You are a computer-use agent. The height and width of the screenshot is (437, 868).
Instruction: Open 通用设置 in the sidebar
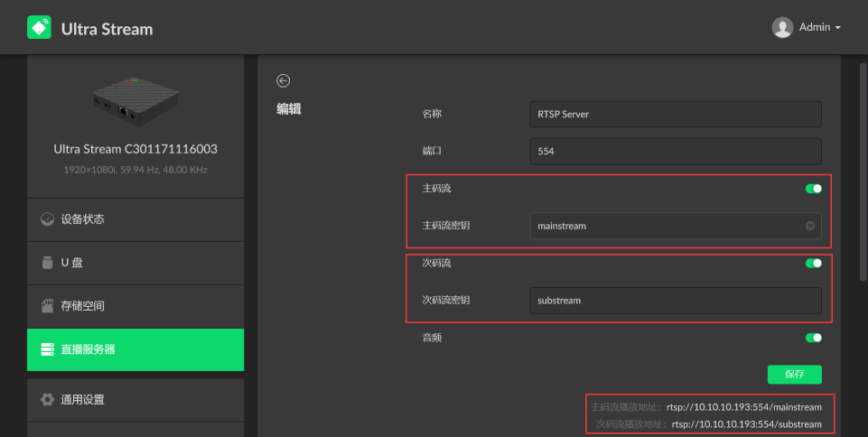(x=135, y=399)
